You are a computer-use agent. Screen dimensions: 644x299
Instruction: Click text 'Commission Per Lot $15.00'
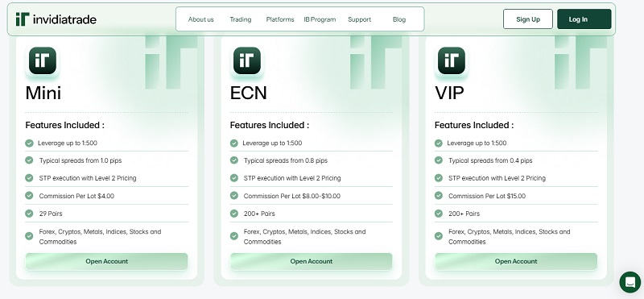[487, 196]
